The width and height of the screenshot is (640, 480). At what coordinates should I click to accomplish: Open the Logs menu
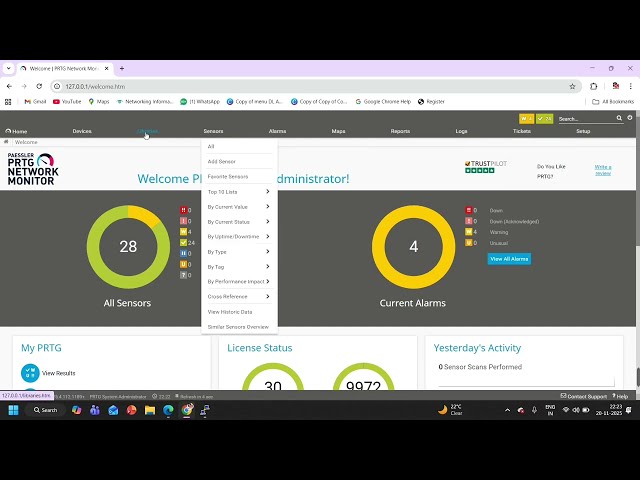tap(461, 131)
